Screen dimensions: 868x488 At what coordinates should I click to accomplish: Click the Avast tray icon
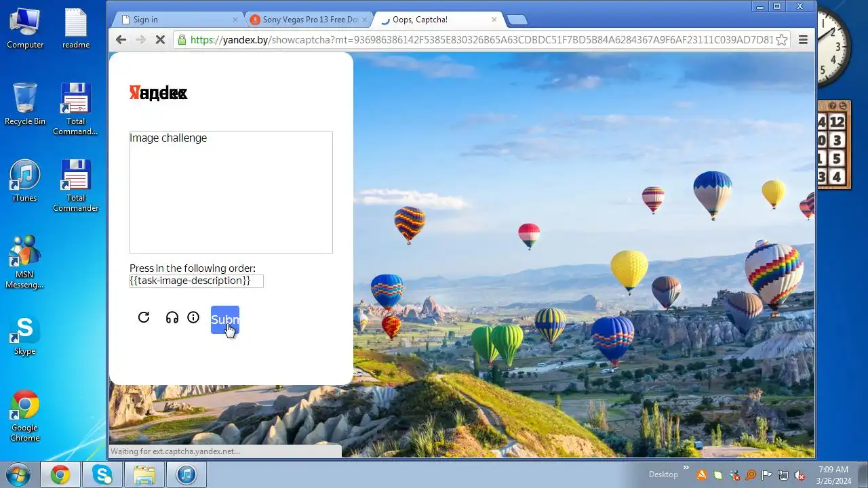click(702, 474)
